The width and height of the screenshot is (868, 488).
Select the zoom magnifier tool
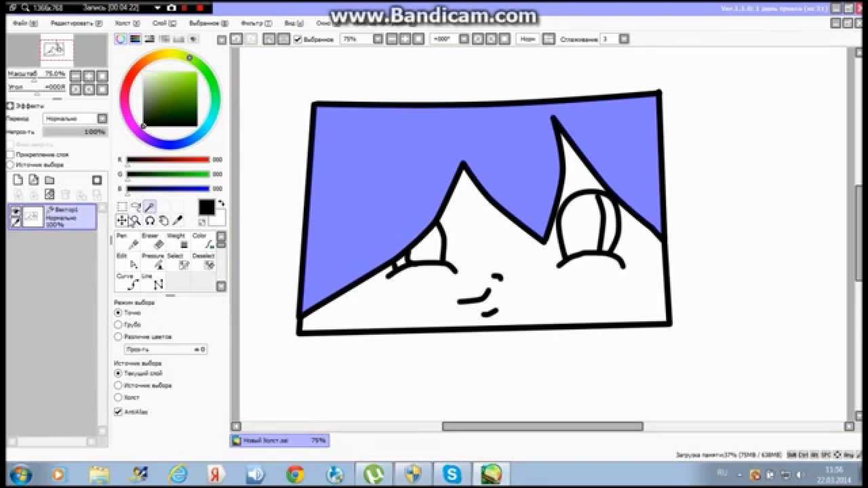[136, 220]
